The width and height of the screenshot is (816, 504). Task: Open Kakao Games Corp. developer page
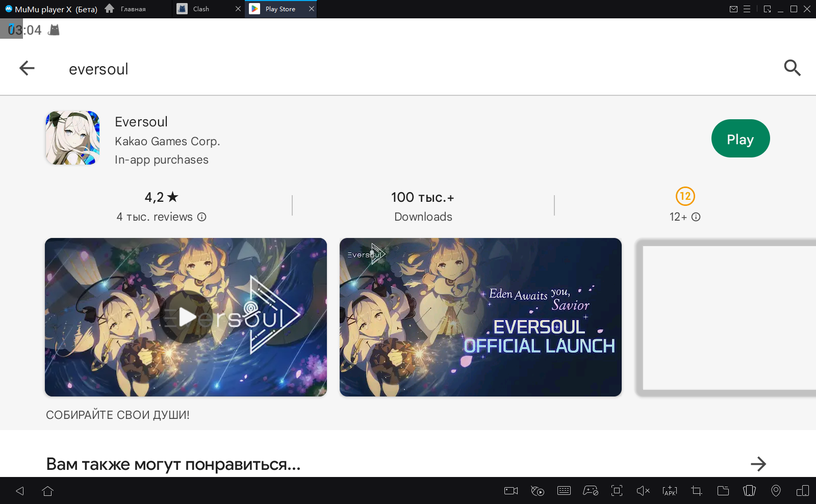(x=167, y=141)
